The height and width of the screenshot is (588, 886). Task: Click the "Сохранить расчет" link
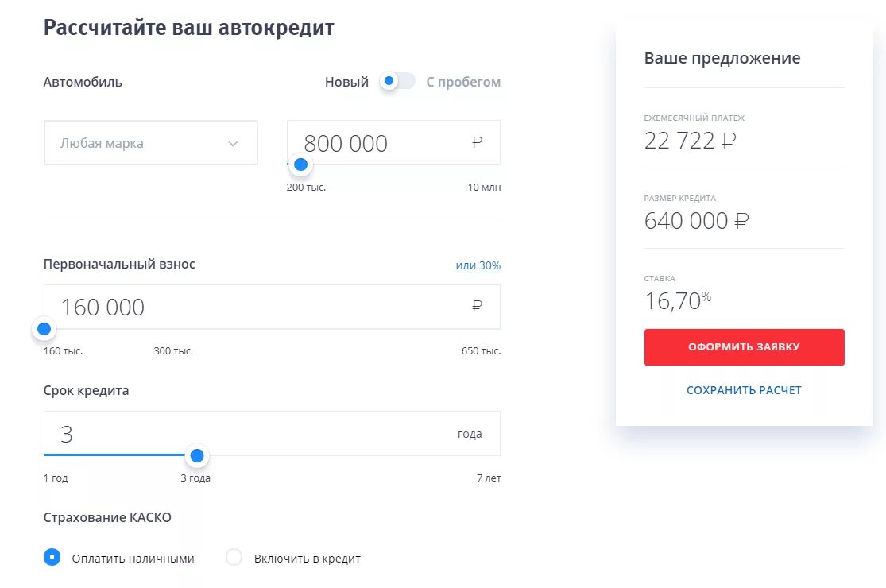pyautogui.click(x=744, y=390)
